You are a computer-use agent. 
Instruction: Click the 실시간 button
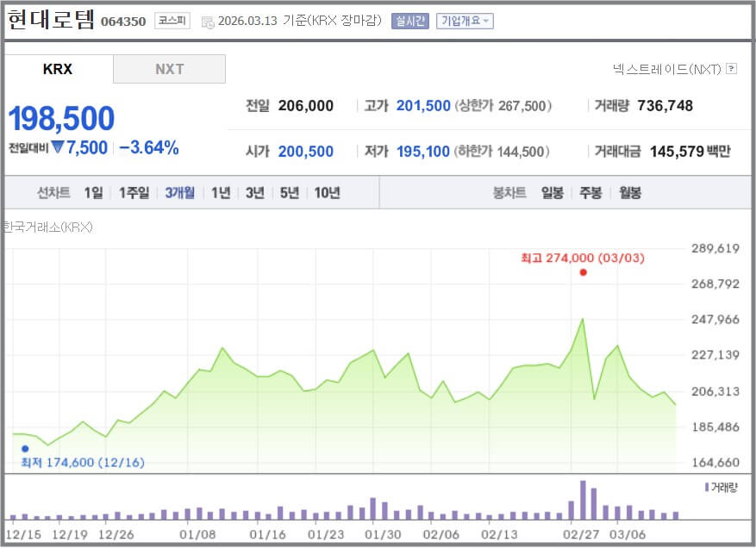click(x=409, y=21)
